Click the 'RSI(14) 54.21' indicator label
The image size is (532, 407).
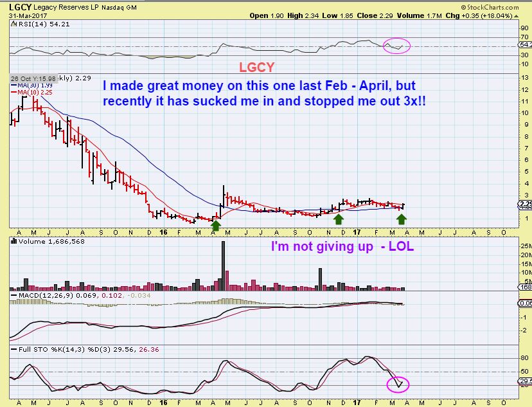tap(44, 24)
